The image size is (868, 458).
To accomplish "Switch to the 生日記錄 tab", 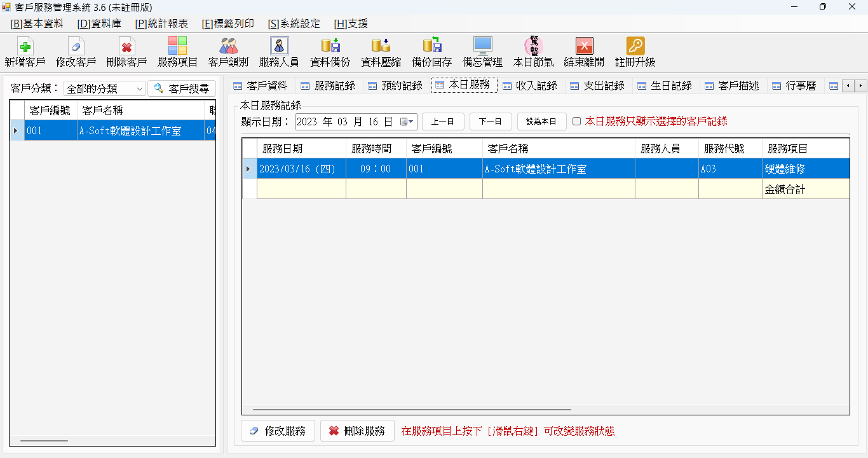I will [665, 85].
